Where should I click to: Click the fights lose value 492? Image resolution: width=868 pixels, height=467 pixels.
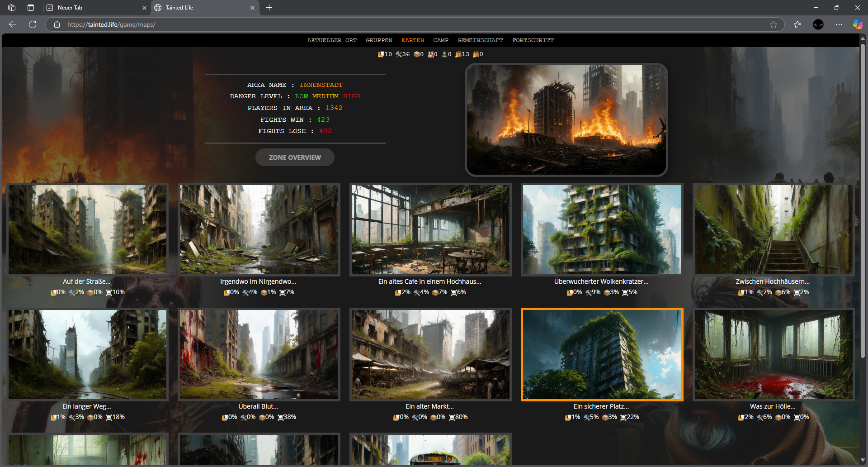click(325, 131)
